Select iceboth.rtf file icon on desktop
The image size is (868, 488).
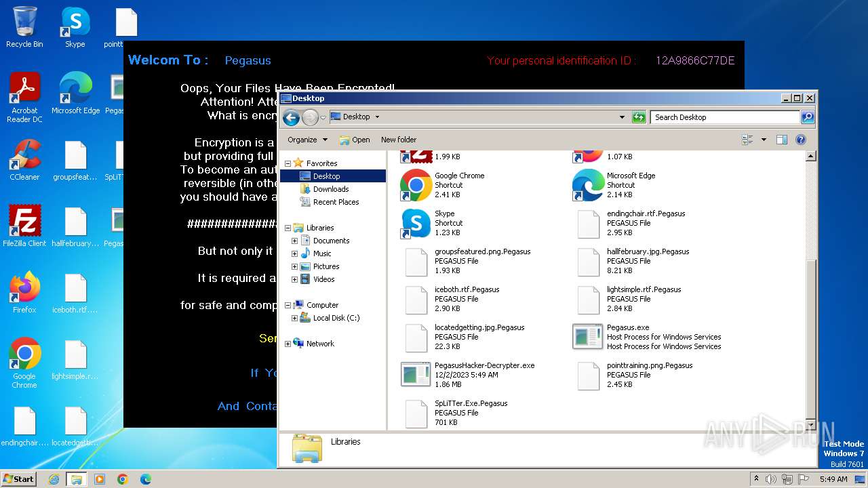coord(75,294)
